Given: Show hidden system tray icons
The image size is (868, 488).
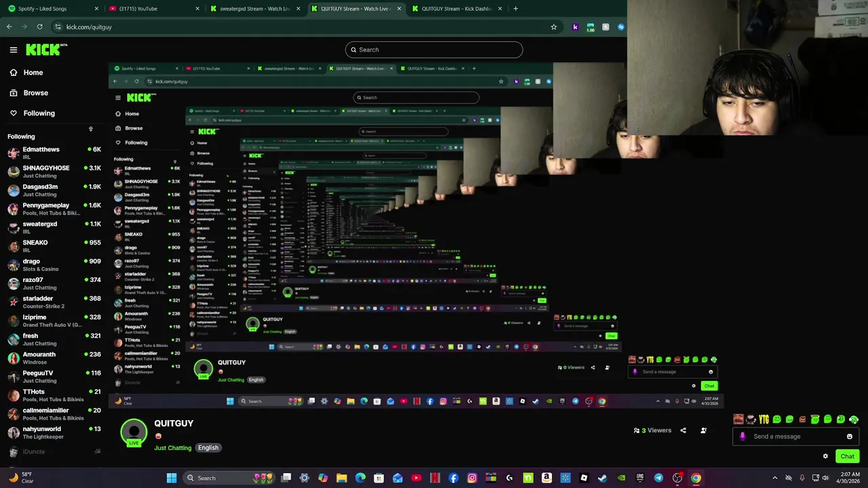Looking at the screenshot, I should (x=775, y=478).
